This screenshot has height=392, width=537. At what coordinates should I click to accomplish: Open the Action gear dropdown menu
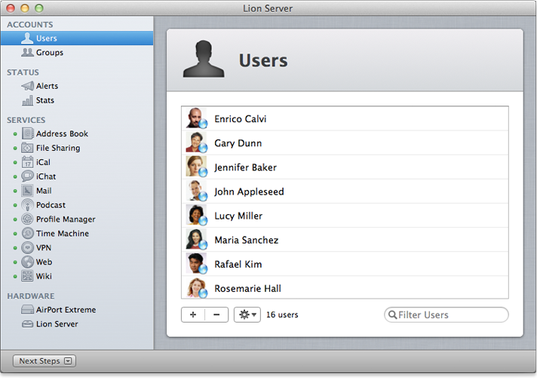247,314
